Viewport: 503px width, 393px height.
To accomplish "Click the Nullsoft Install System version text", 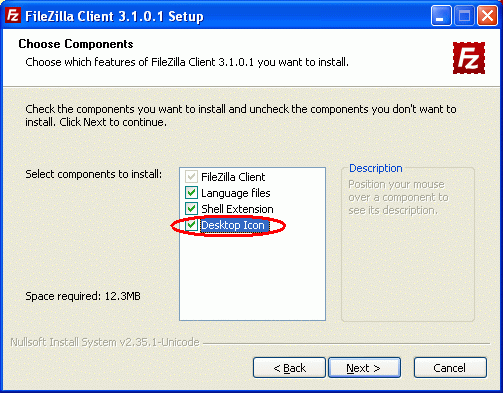I will [105, 342].
